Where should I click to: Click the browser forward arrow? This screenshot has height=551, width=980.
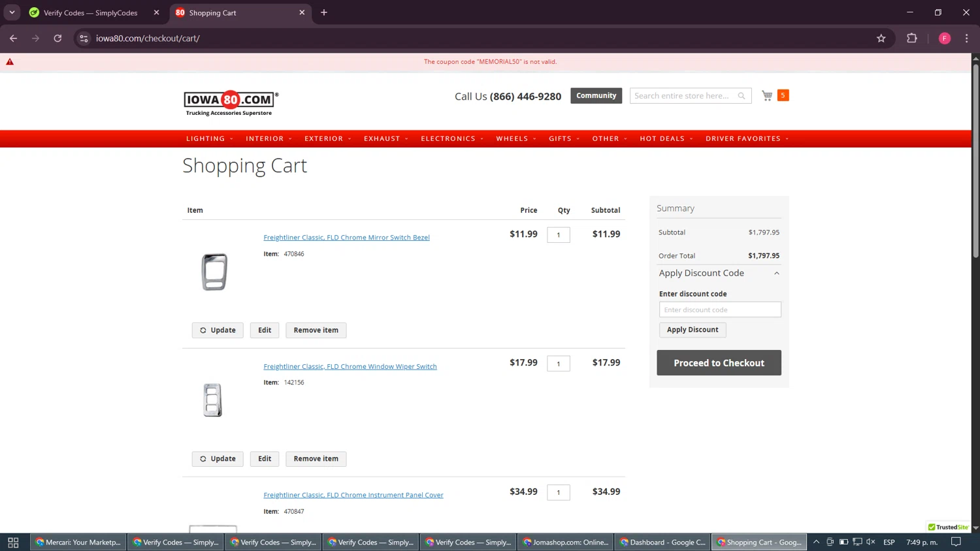click(35, 39)
